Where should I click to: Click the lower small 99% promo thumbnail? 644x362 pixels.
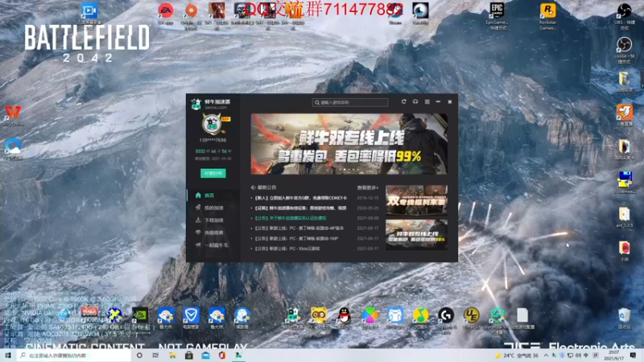click(x=416, y=234)
